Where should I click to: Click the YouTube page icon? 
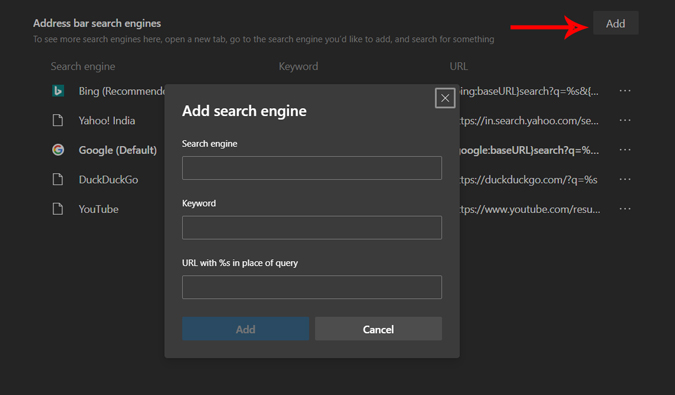point(58,209)
